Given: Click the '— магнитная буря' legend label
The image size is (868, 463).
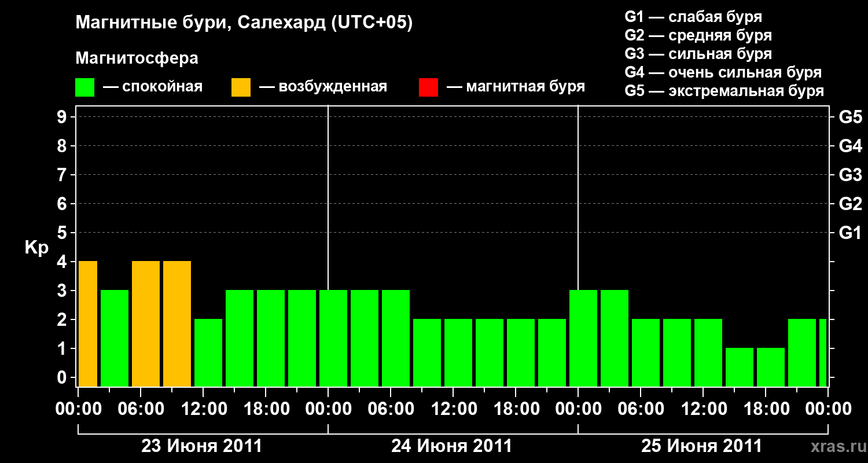Looking at the screenshot, I should (516, 87).
